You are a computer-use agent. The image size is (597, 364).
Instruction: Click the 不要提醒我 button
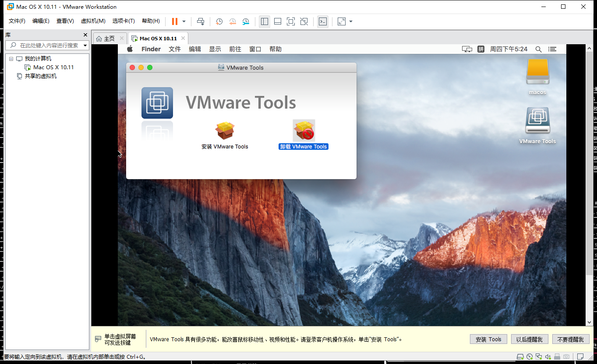571,339
